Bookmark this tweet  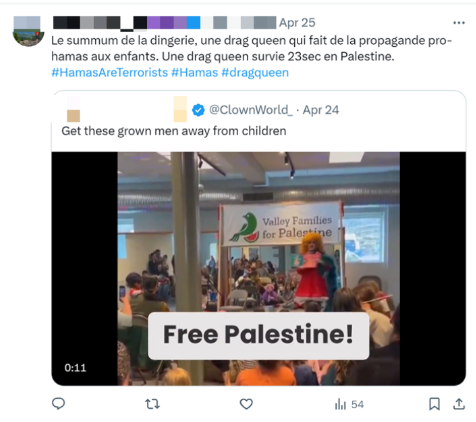coord(434,404)
